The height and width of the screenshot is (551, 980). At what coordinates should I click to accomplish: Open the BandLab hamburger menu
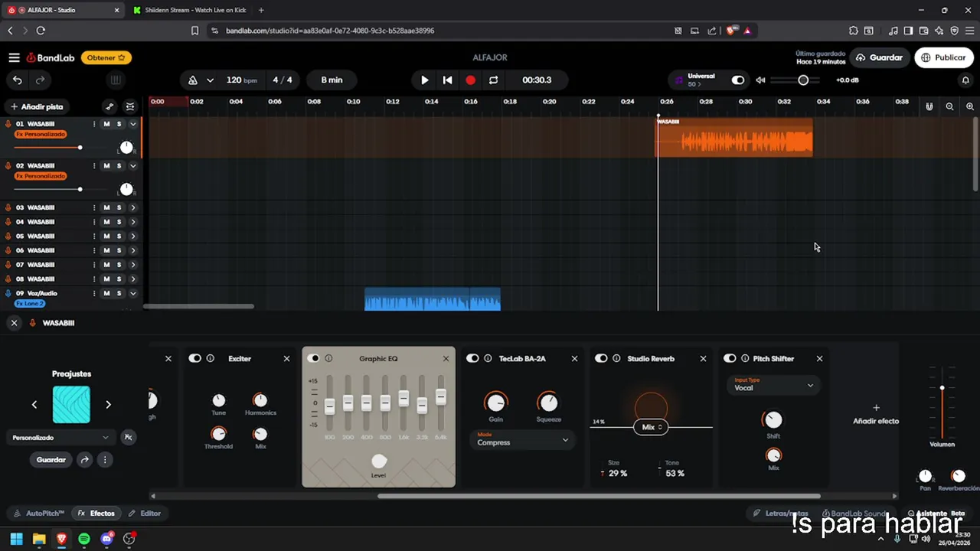(14, 57)
